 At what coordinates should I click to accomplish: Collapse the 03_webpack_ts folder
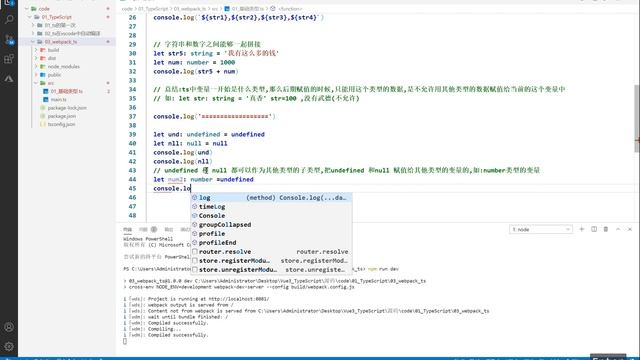pos(33,42)
